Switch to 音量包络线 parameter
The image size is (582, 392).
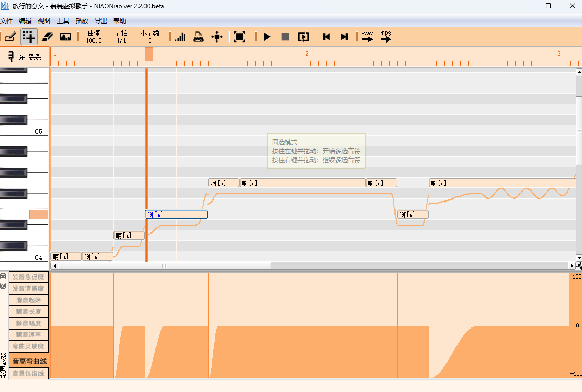click(29, 373)
